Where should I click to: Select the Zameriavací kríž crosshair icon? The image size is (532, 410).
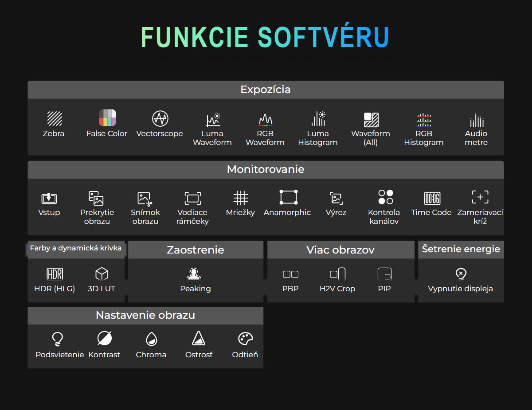coord(480,197)
